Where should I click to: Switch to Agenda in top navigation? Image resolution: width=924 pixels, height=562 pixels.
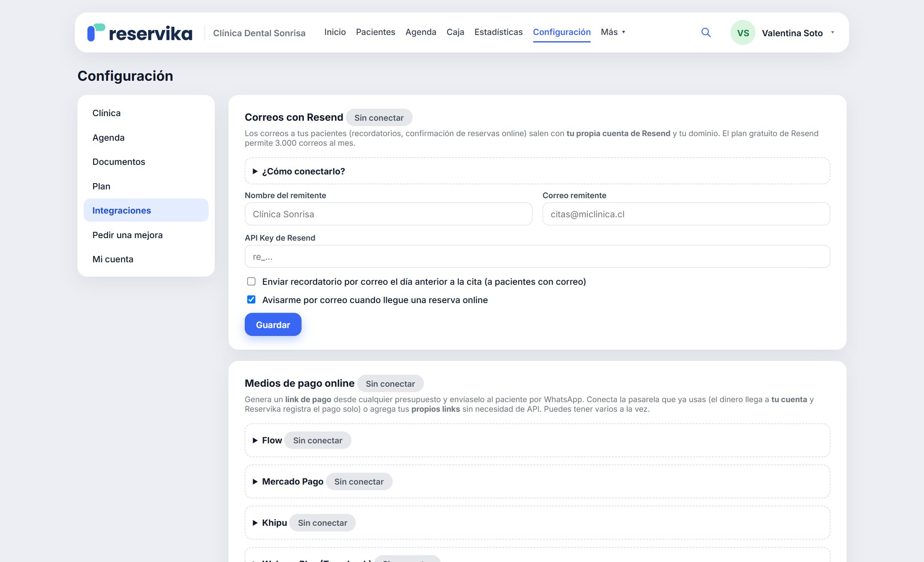pos(421,32)
